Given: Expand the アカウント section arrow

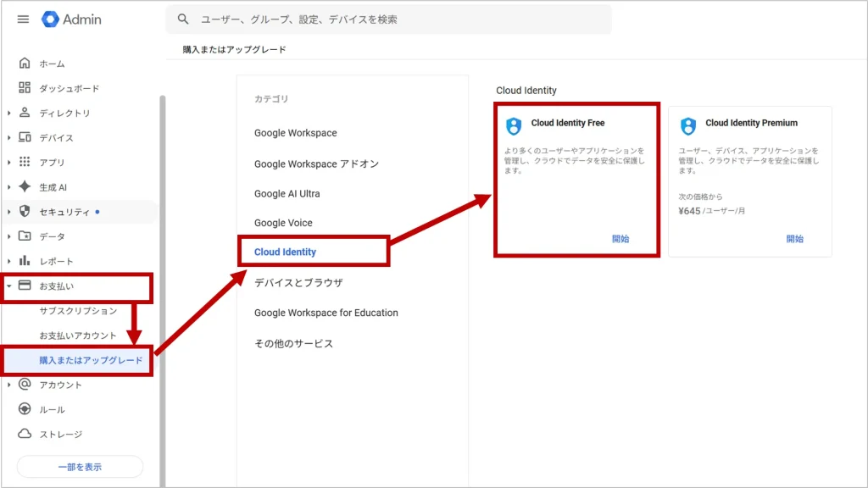Looking at the screenshot, I should [x=9, y=385].
